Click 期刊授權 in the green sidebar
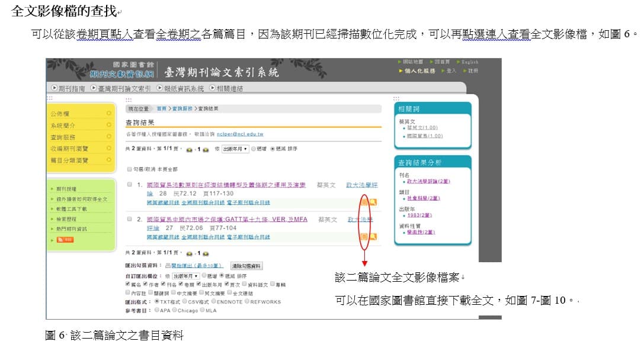The width and height of the screenshot is (644, 351). (66, 189)
